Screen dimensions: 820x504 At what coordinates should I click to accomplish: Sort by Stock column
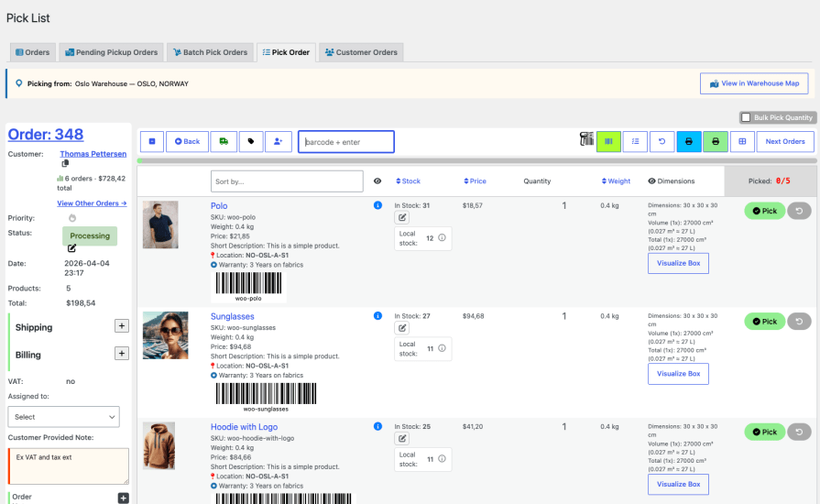click(408, 181)
